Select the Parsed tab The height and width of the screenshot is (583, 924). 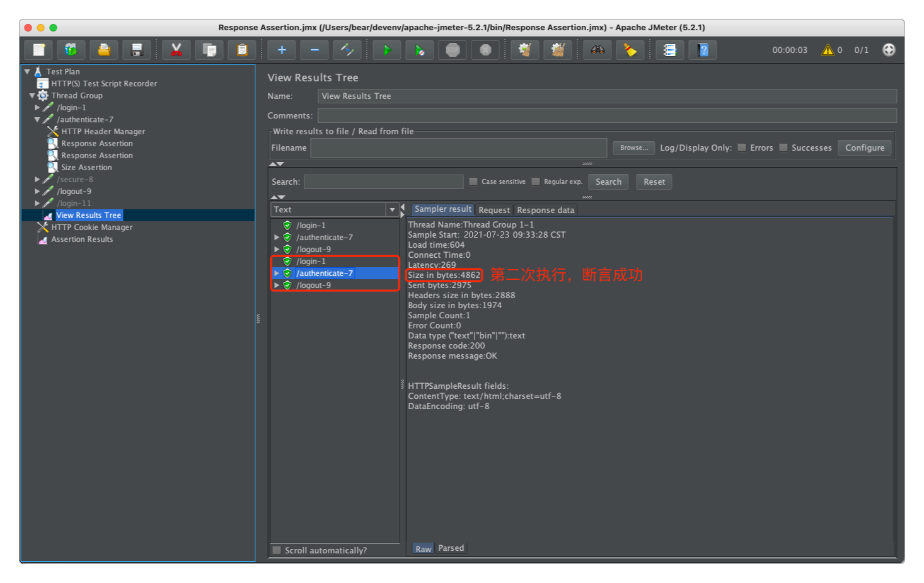tap(451, 548)
